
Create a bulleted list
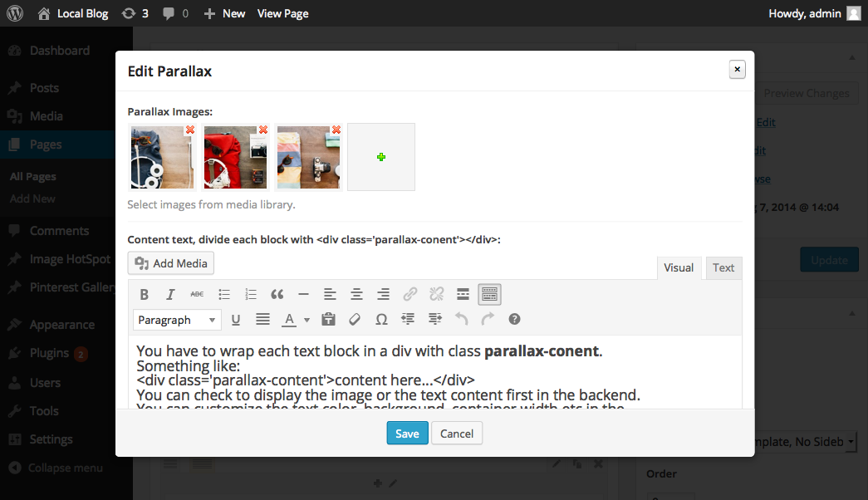point(224,294)
